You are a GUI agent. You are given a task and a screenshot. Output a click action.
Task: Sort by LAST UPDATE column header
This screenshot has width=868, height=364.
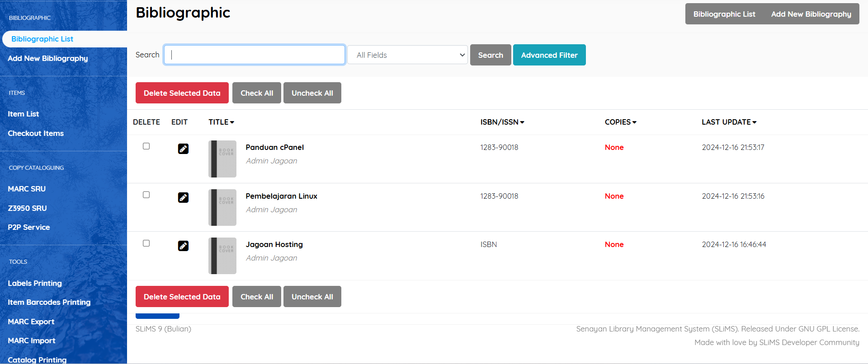[729, 122]
